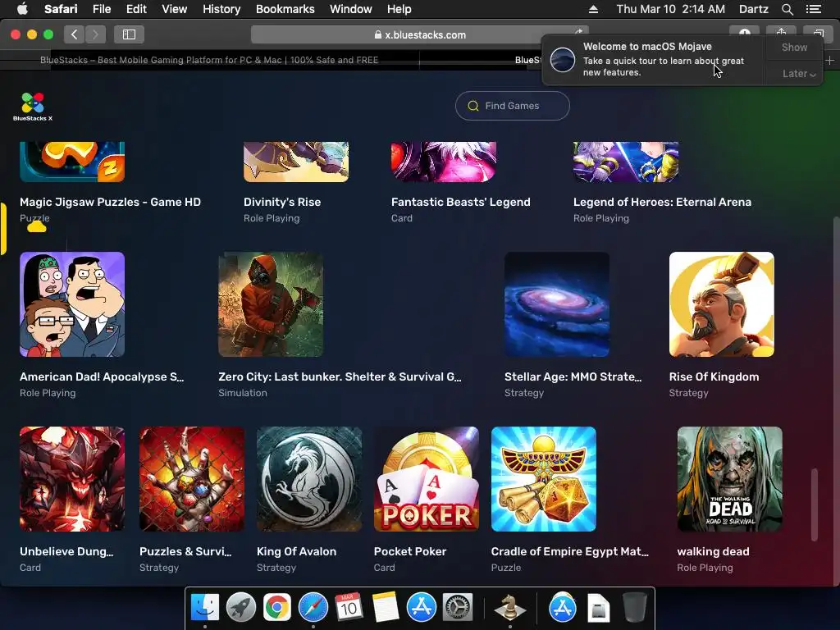Viewport: 840px width, 630px height.
Task: Open Launchpad rocket in the Dock
Action: tap(241, 607)
